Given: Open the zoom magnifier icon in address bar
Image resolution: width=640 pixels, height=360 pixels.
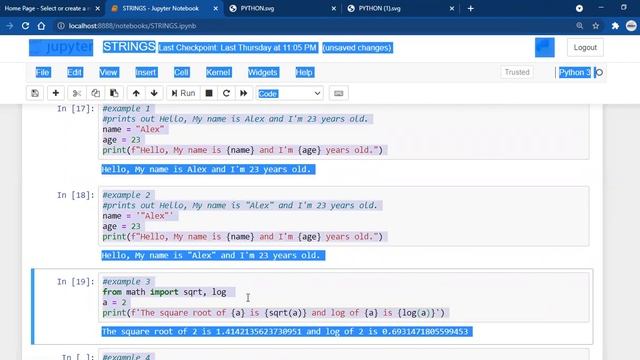Looking at the screenshot, I should tap(579, 26).
